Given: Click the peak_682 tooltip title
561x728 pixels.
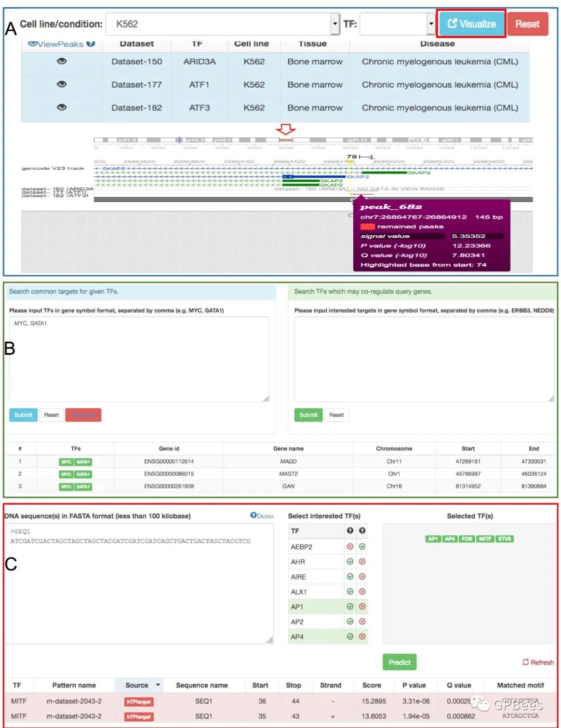Looking at the screenshot, I should 391,207.
